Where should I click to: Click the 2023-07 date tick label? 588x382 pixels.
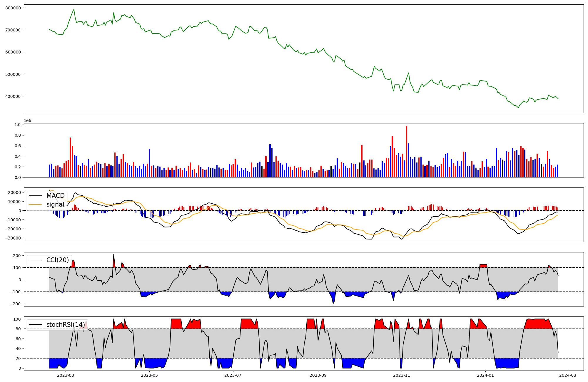tap(233, 375)
